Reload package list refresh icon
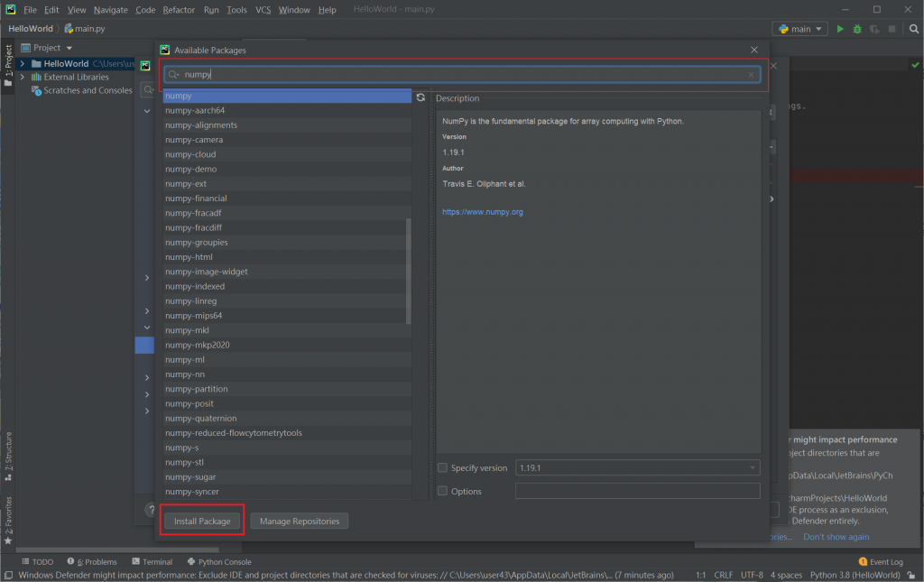Viewport: 924px width, 582px height. click(420, 97)
